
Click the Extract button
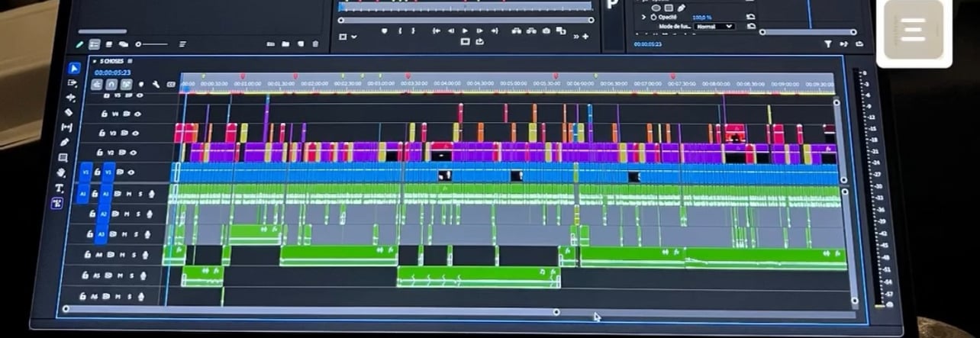click(x=531, y=31)
